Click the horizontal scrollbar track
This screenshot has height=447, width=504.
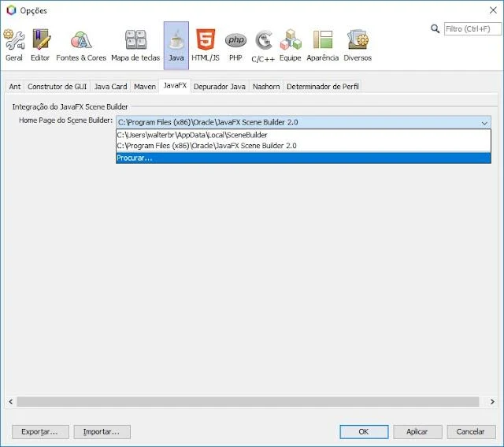point(248,401)
